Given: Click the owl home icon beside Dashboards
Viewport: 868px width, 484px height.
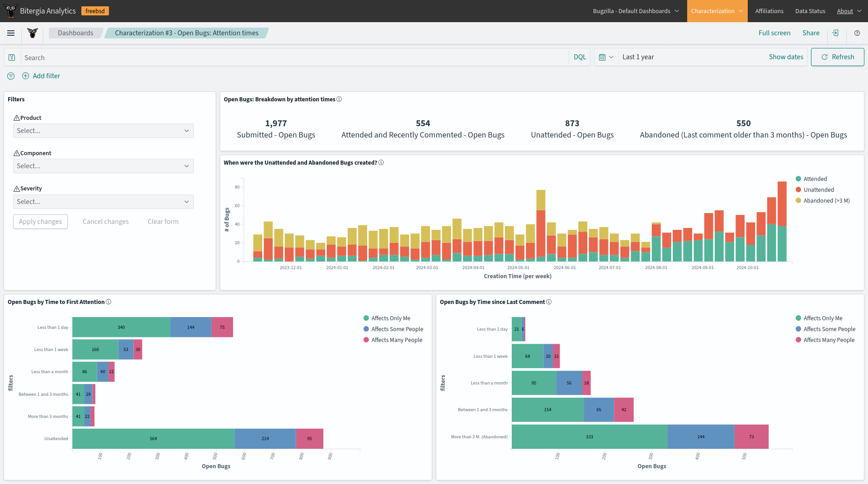Looking at the screenshot, I should [x=33, y=33].
